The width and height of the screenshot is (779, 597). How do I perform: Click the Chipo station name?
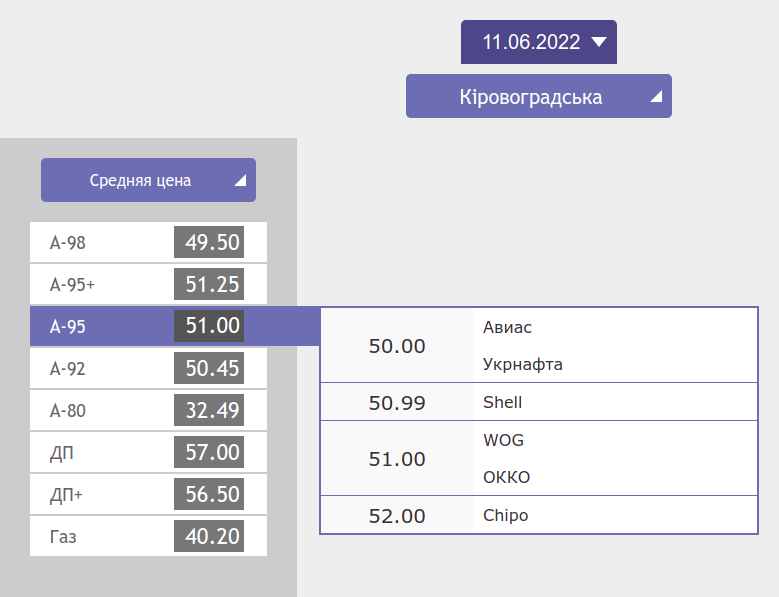click(505, 516)
